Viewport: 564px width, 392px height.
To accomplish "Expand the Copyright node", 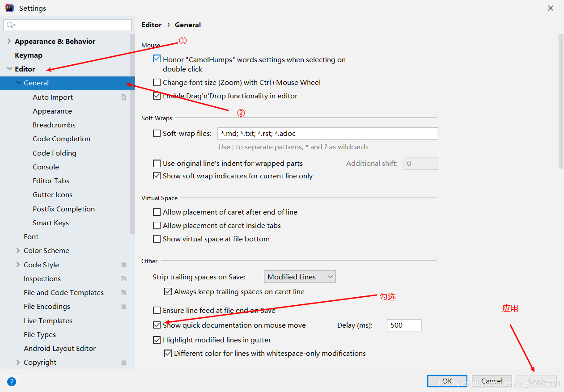I will click(x=18, y=362).
